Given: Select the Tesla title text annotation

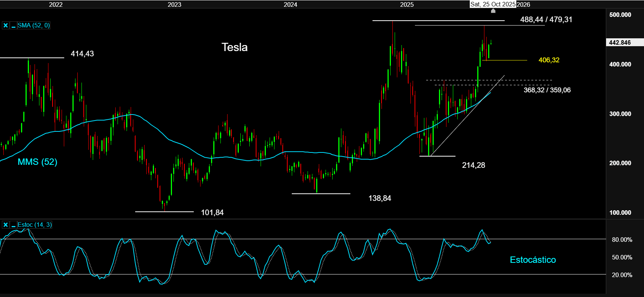Looking at the screenshot, I should pyautogui.click(x=234, y=47).
